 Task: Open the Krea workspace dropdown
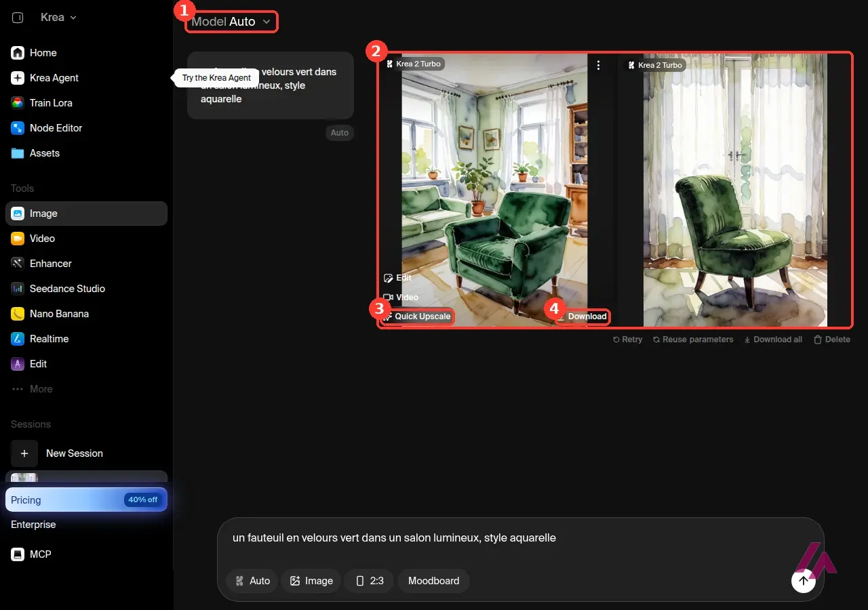pos(58,18)
